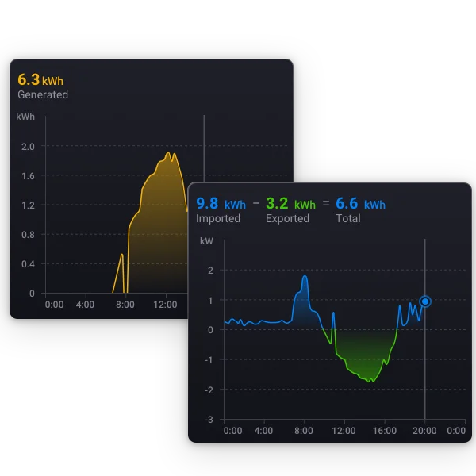
Task: Click the 9.8 kWh imported value
Action: point(221,204)
